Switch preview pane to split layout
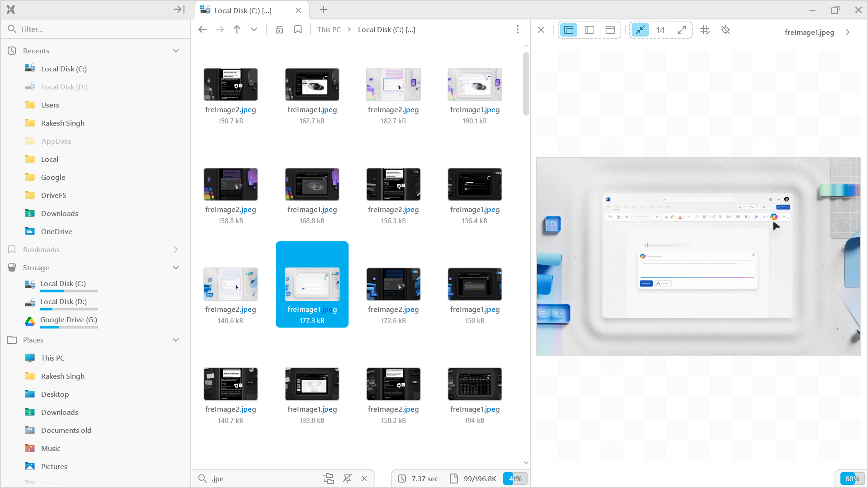This screenshot has height=488, width=868. click(589, 29)
